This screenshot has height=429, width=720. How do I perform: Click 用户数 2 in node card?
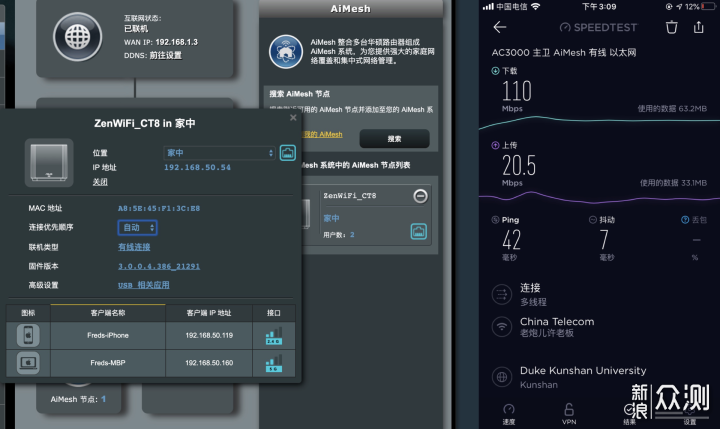[339, 235]
